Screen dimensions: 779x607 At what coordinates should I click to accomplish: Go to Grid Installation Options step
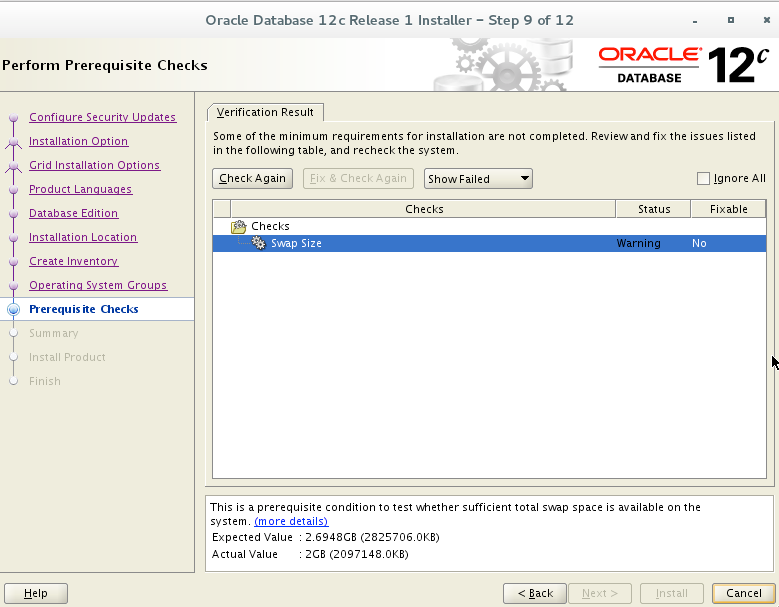tap(94, 165)
